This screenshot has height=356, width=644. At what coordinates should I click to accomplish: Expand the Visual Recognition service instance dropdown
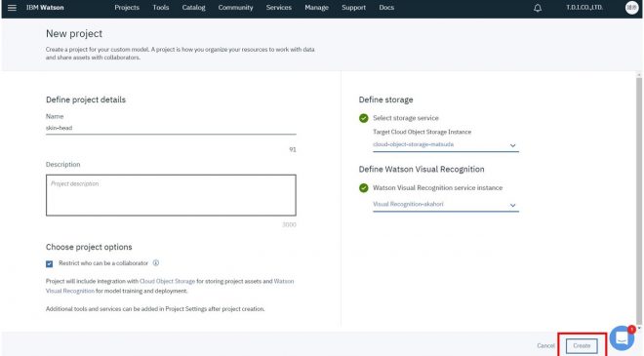[x=446, y=205]
